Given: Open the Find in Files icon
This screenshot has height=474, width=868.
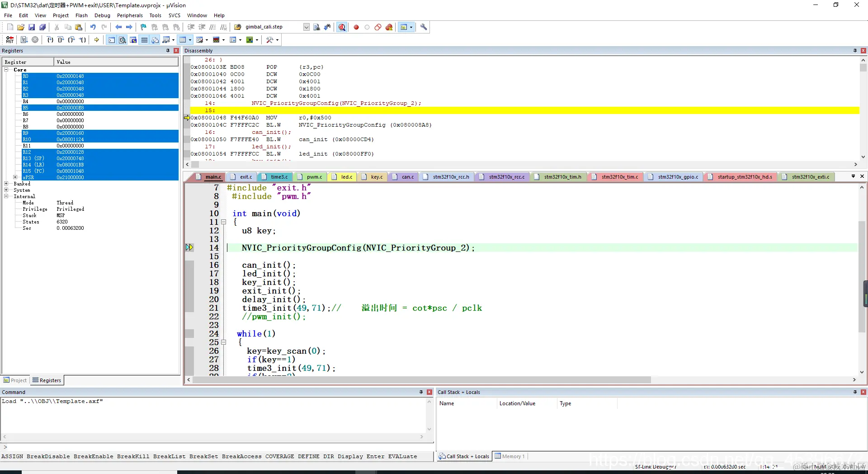Looking at the screenshot, I should pyautogui.click(x=238, y=27).
